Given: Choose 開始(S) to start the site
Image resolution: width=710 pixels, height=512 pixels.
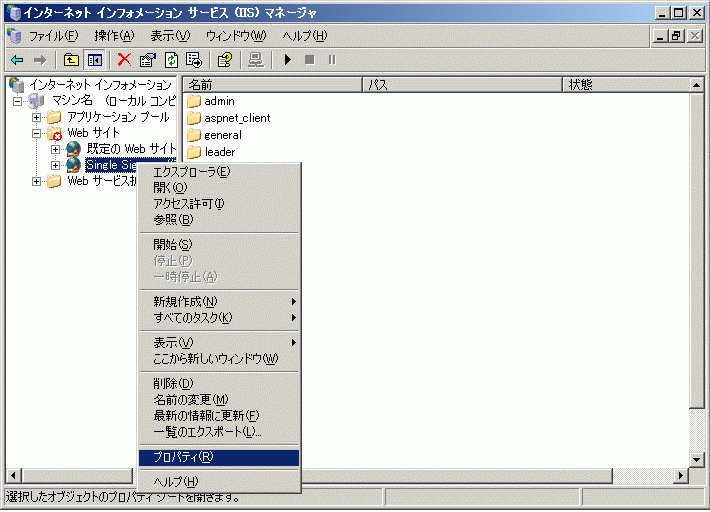Looking at the screenshot, I should [219, 245].
